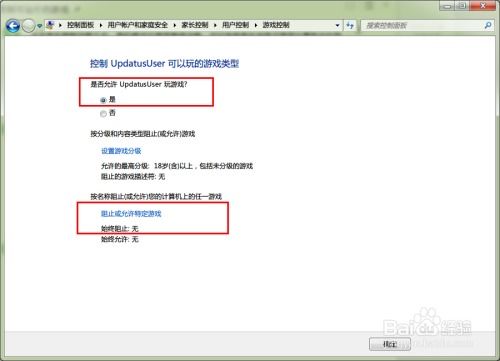Open the 阻止或允许特定游戏 link
Viewport: 500px width, 361px height.
(x=131, y=214)
